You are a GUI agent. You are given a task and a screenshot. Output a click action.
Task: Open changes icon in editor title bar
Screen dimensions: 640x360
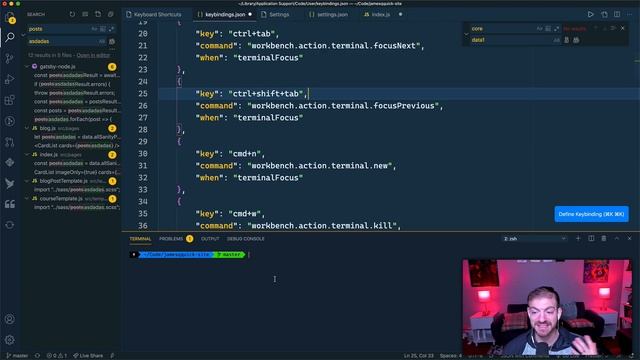point(604,14)
